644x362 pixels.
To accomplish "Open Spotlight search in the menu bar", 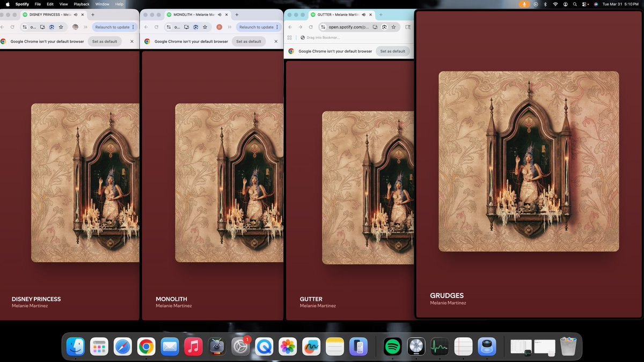I will pyautogui.click(x=575, y=4).
